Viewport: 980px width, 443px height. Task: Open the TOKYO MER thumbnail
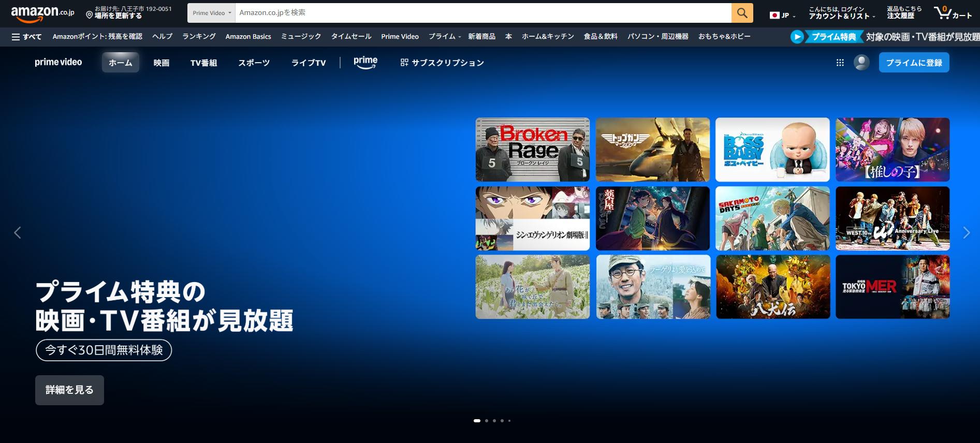point(893,287)
